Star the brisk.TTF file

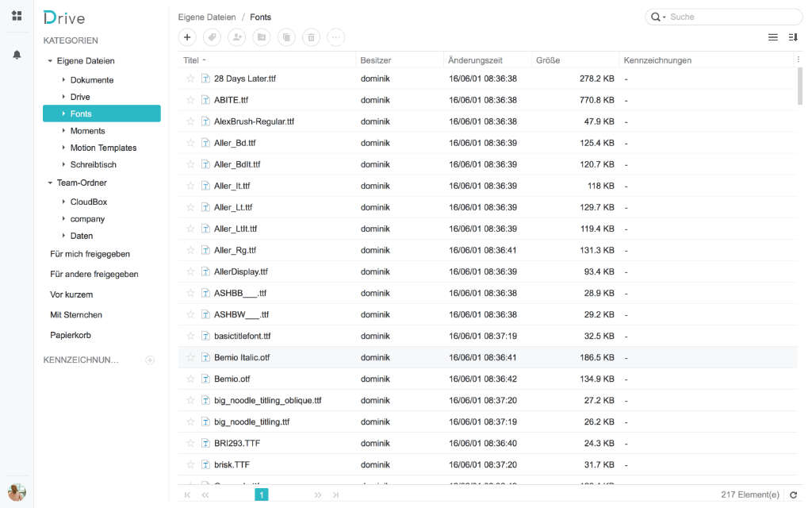click(190, 465)
